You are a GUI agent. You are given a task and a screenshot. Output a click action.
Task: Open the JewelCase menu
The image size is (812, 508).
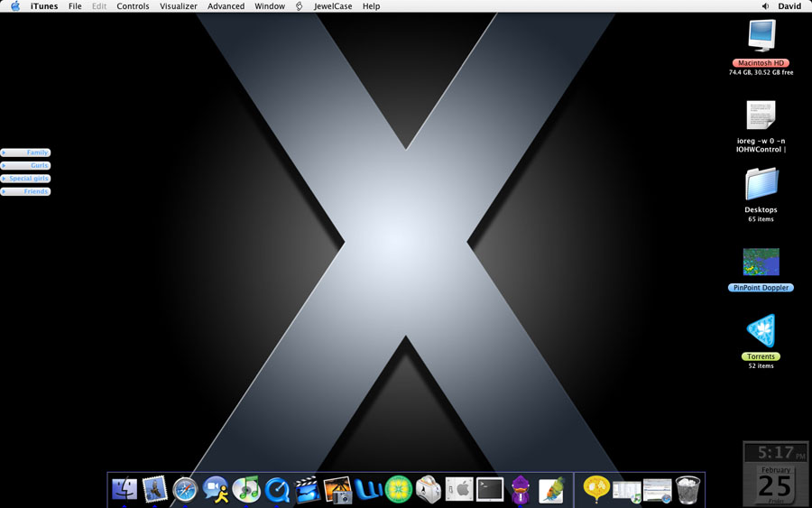(x=333, y=6)
